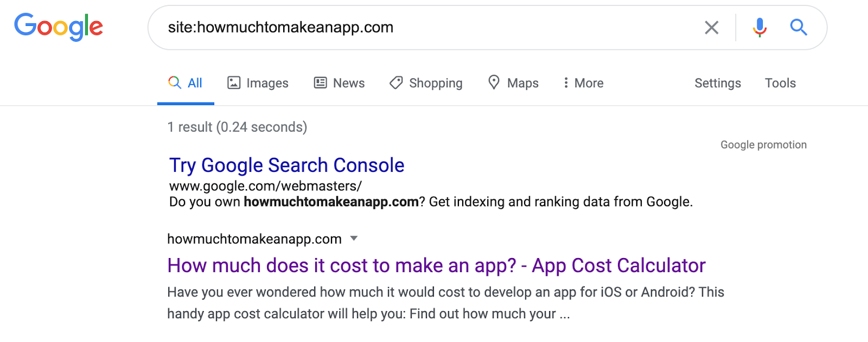This screenshot has height=342, width=868.
Task: Switch to the News tab label
Action: pos(349,83)
